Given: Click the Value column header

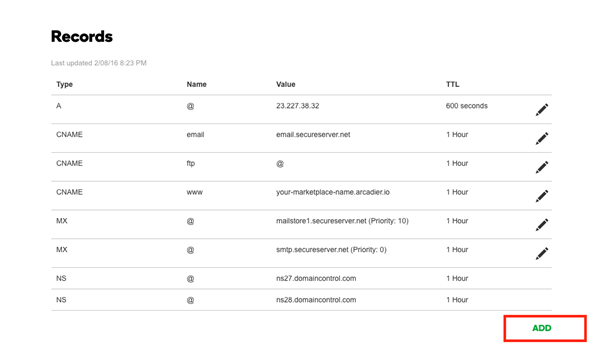Looking at the screenshot, I should (x=286, y=84).
